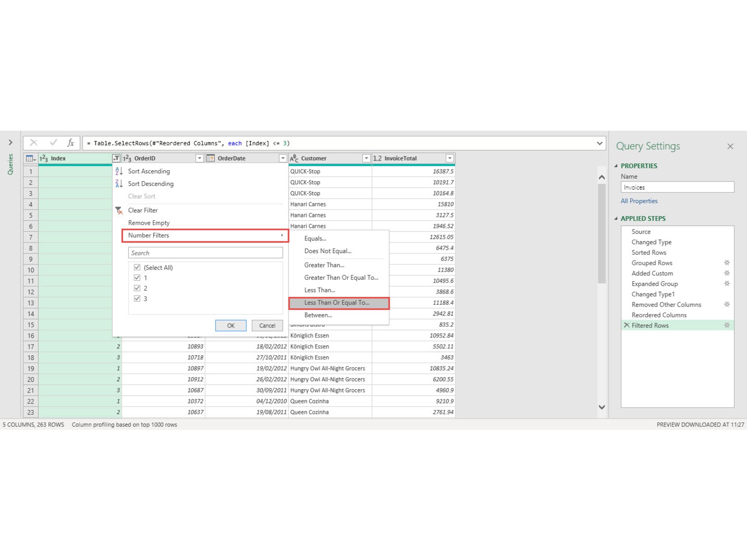Close the Query Settings pane
This screenshot has height=560, width=747.
pos(730,147)
